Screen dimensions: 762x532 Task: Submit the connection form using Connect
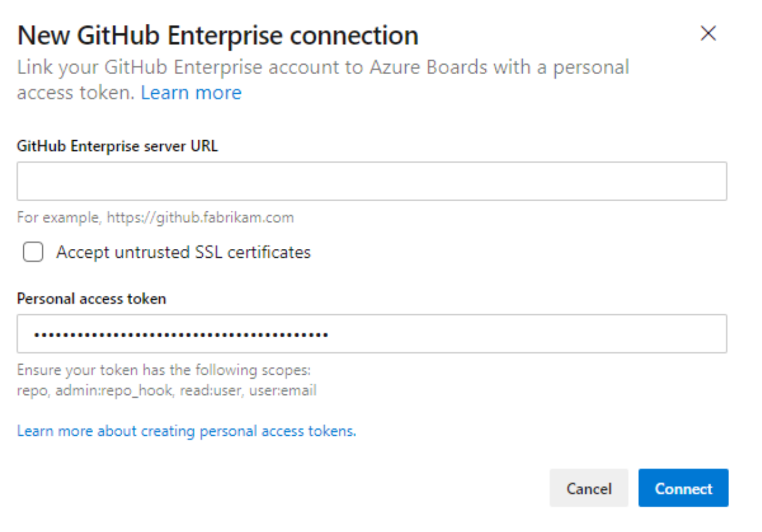tap(683, 488)
